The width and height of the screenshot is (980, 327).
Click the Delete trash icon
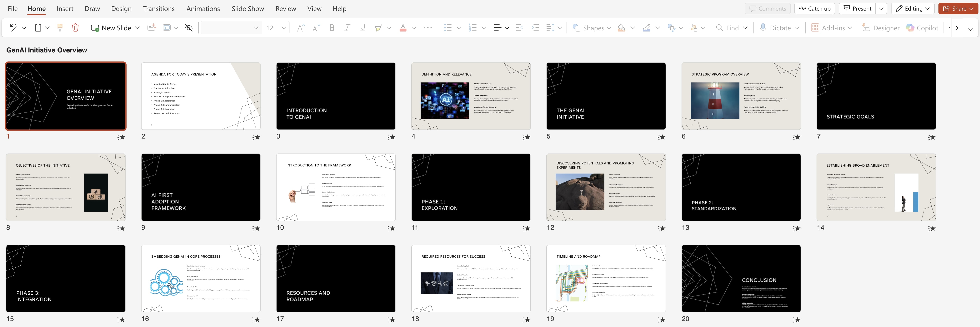coord(75,28)
